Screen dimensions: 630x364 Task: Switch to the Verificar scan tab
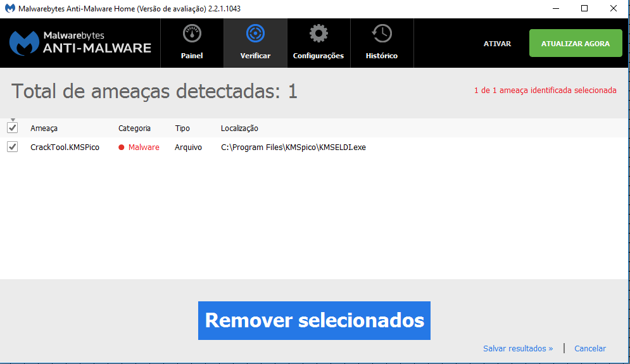(x=256, y=43)
